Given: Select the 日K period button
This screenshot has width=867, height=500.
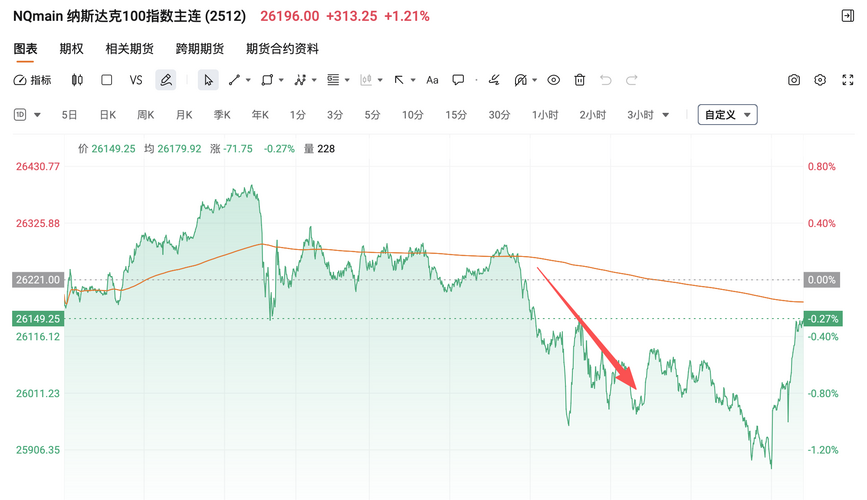Looking at the screenshot, I should coord(107,115).
